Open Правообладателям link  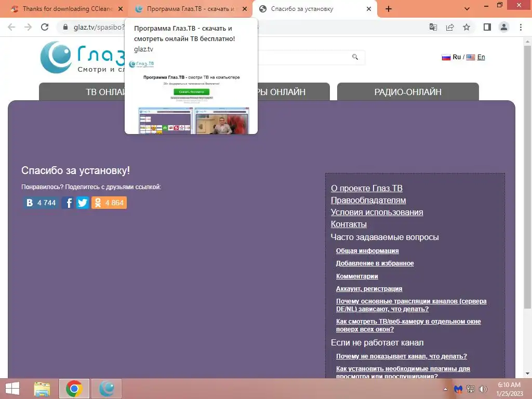[x=368, y=200]
